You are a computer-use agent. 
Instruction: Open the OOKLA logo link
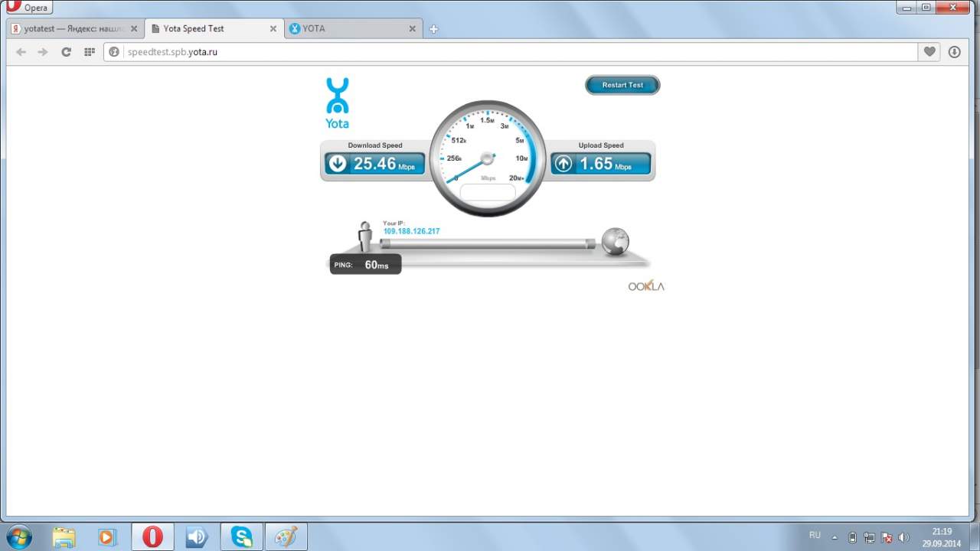click(x=646, y=286)
